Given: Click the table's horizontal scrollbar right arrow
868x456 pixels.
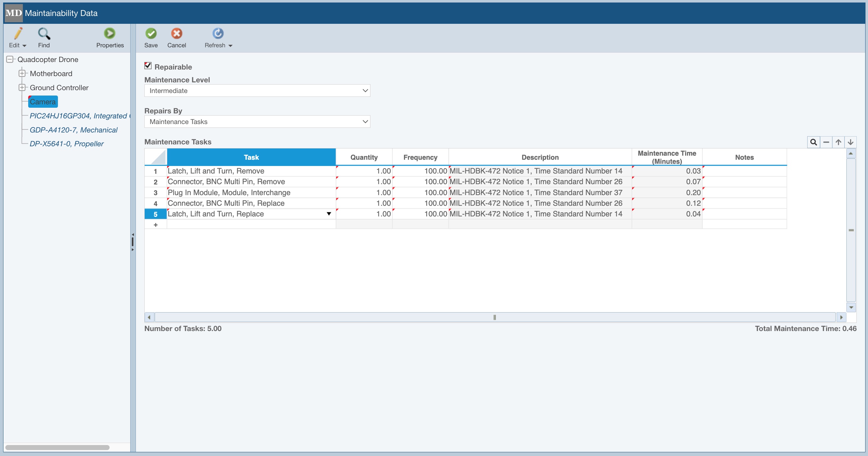Looking at the screenshot, I should pos(841,317).
